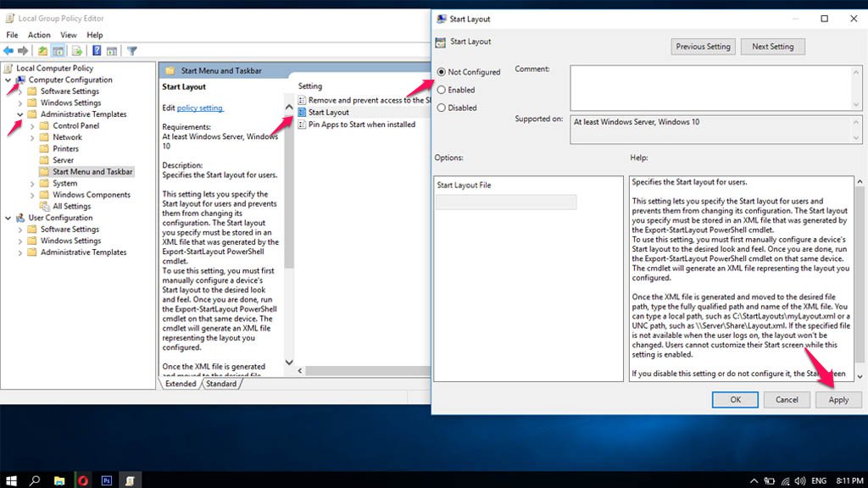Click the Start Layout File input field
Screen dimensions: 868x488
(506, 202)
